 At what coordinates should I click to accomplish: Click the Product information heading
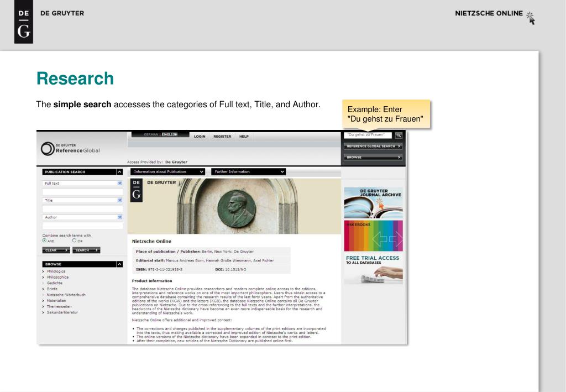point(152,281)
